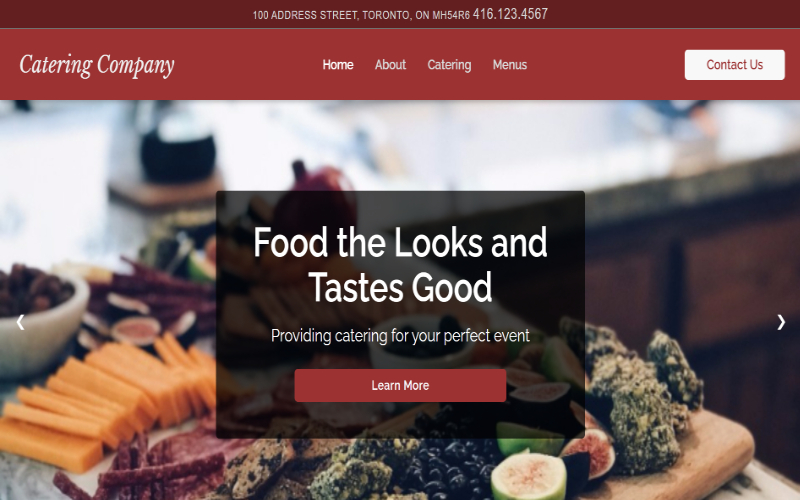The width and height of the screenshot is (800, 500).
Task: Click the 100 Address Street text
Action: (305, 15)
